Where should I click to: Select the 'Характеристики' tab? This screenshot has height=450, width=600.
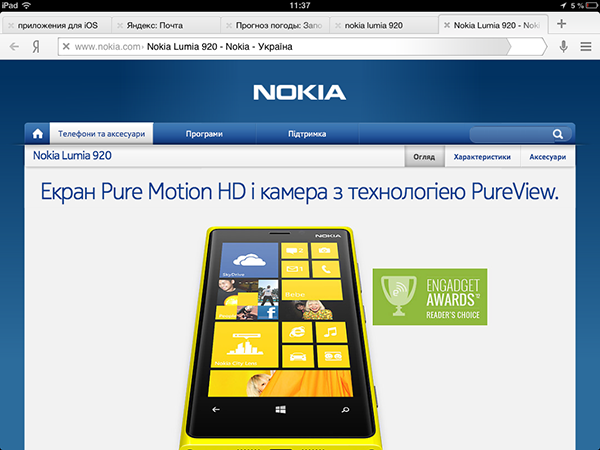[x=482, y=157]
